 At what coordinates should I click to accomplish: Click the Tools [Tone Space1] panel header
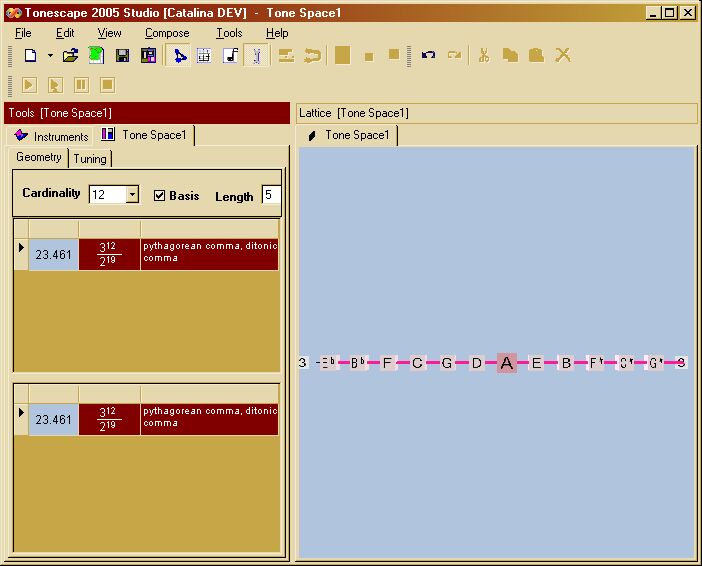point(147,113)
